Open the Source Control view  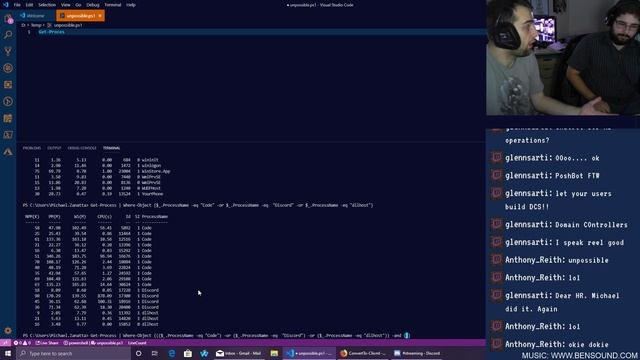pos(8,51)
